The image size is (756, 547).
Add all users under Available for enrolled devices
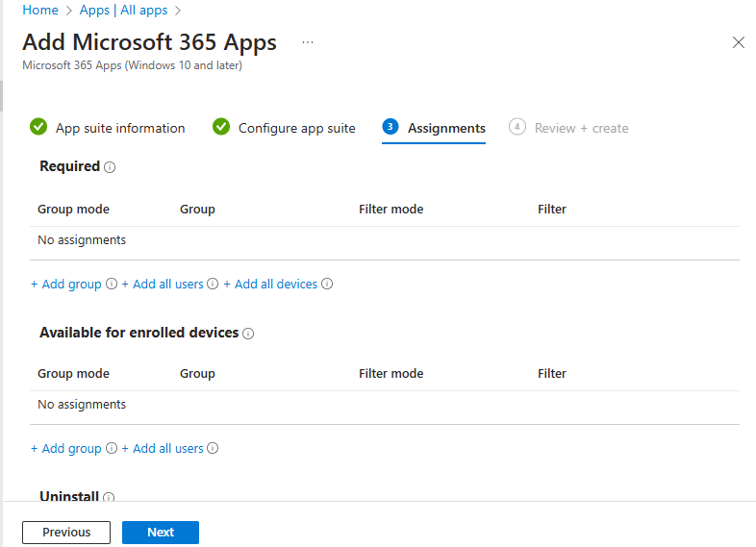(163, 449)
